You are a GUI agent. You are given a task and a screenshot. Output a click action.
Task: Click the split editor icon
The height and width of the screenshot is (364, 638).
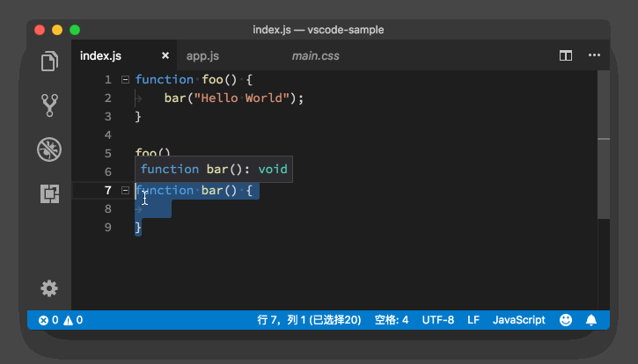tap(566, 55)
